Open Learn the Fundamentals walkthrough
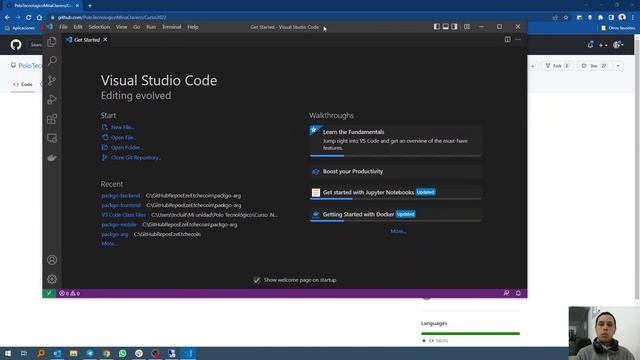 pos(396,141)
